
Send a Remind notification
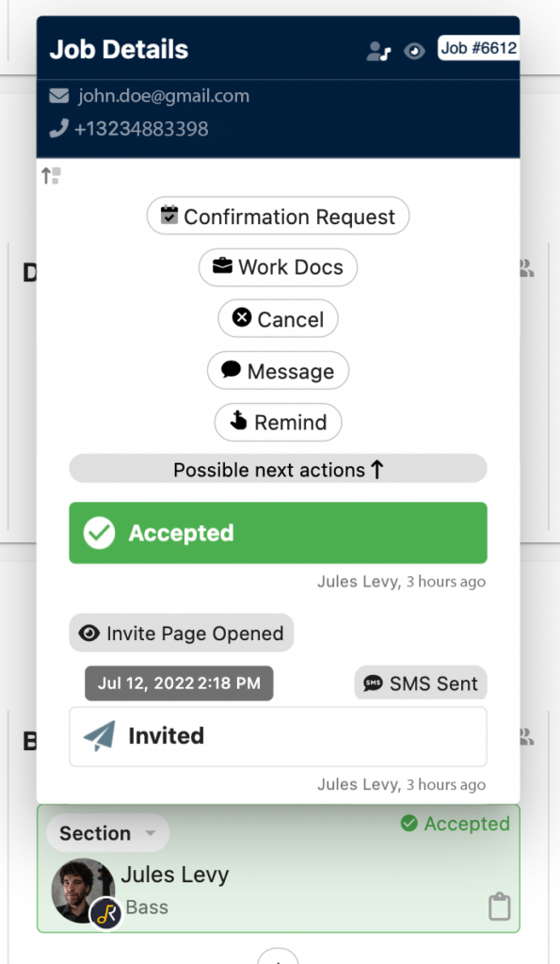(278, 423)
